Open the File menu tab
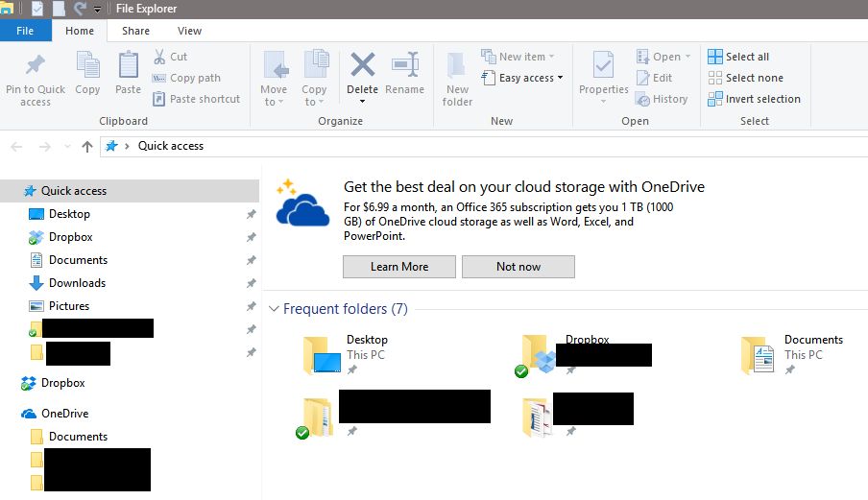 coord(25,31)
